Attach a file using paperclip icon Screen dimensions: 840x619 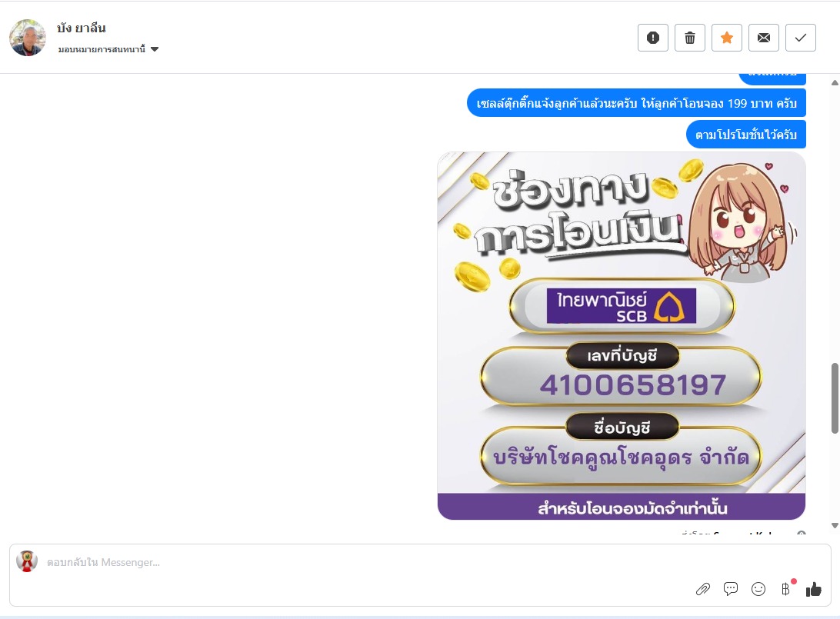[702, 589]
